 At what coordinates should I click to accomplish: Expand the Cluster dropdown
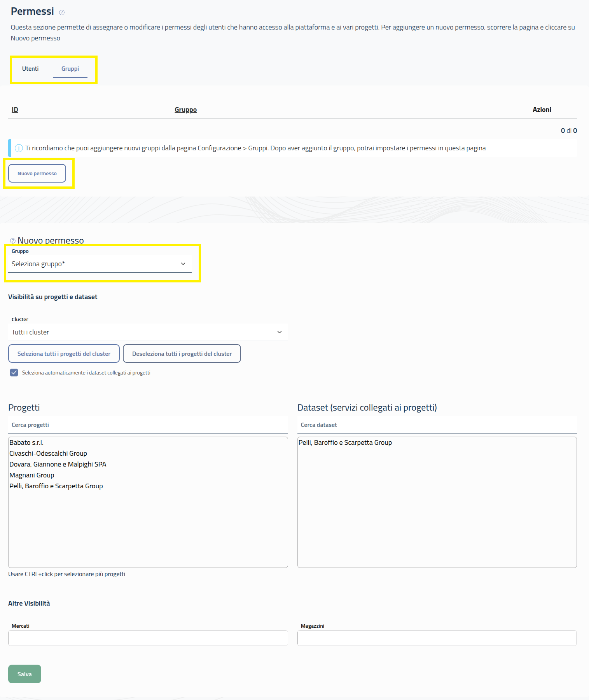[x=148, y=332]
